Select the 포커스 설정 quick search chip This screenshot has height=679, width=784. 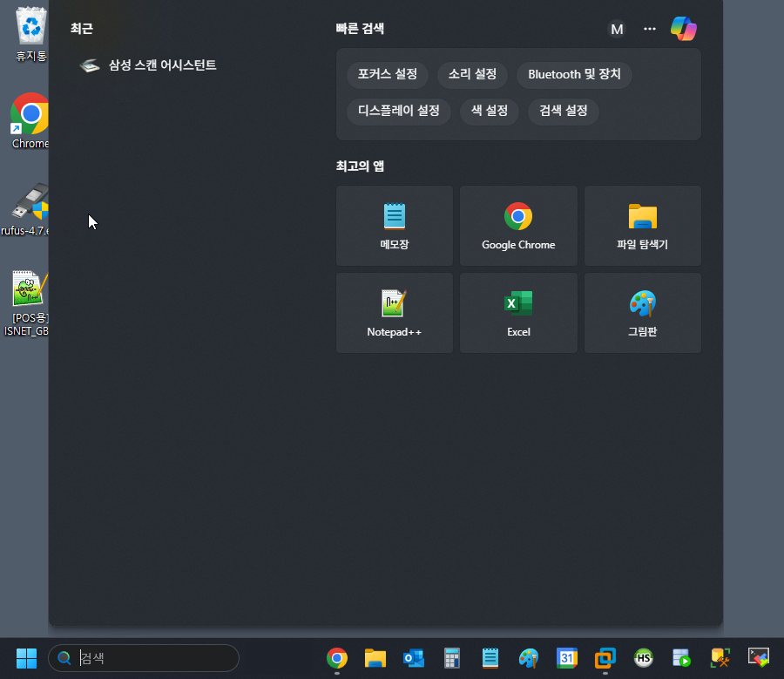[388, 75]
